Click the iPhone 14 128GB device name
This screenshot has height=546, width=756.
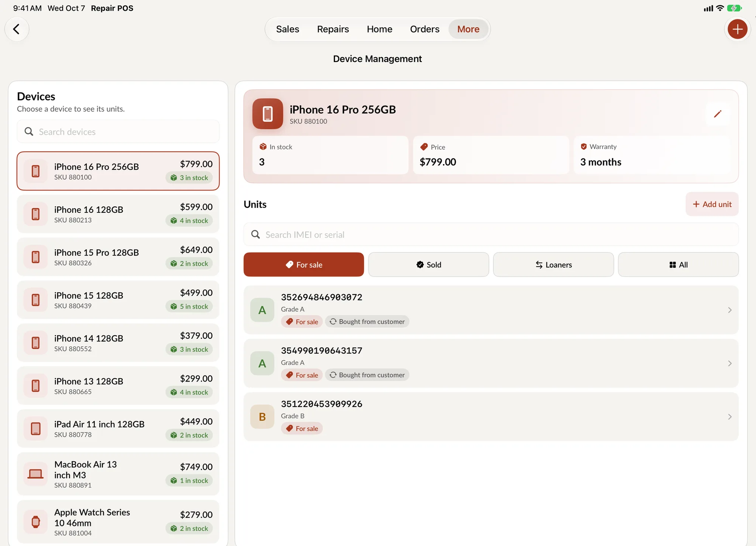pos(88,338)
